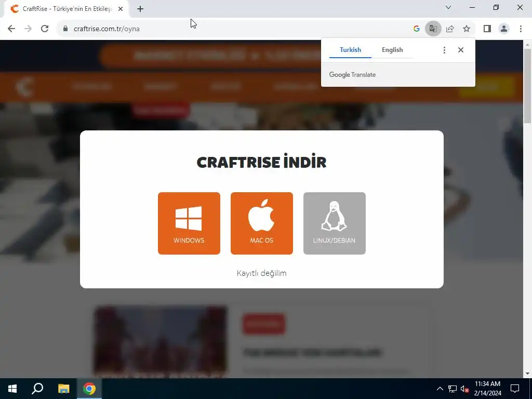Select the Linux/Debian download tile

[x=334, y=223]
